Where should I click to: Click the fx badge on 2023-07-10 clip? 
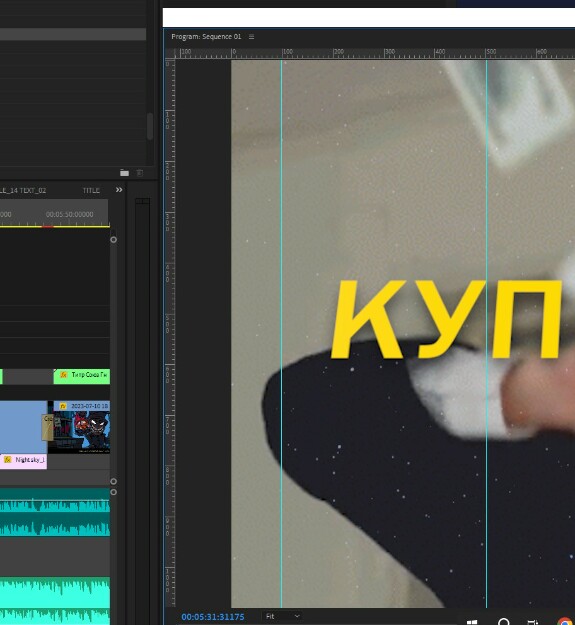click(x=63, y=406)
